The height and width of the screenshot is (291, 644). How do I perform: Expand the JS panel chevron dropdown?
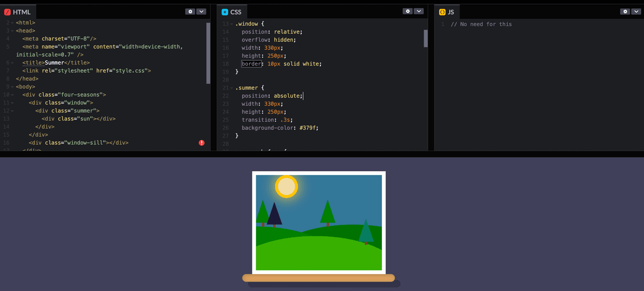[x=635, y=12]
